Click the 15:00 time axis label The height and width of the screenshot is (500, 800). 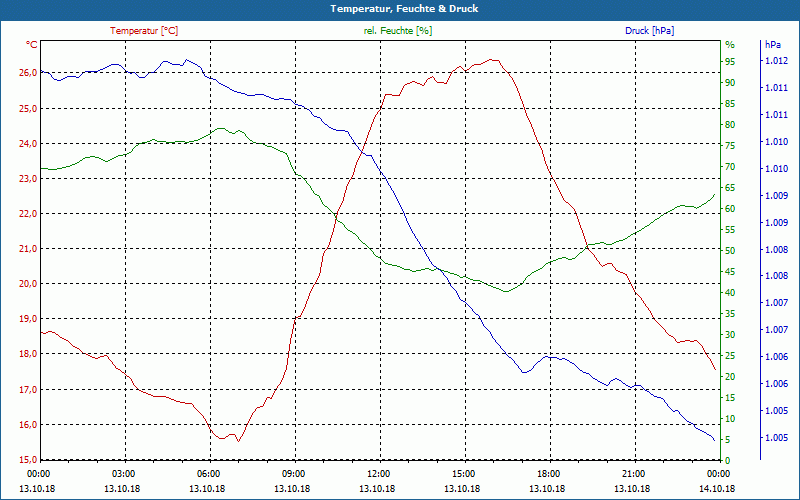pyautogui.click(x=463, y=473)
